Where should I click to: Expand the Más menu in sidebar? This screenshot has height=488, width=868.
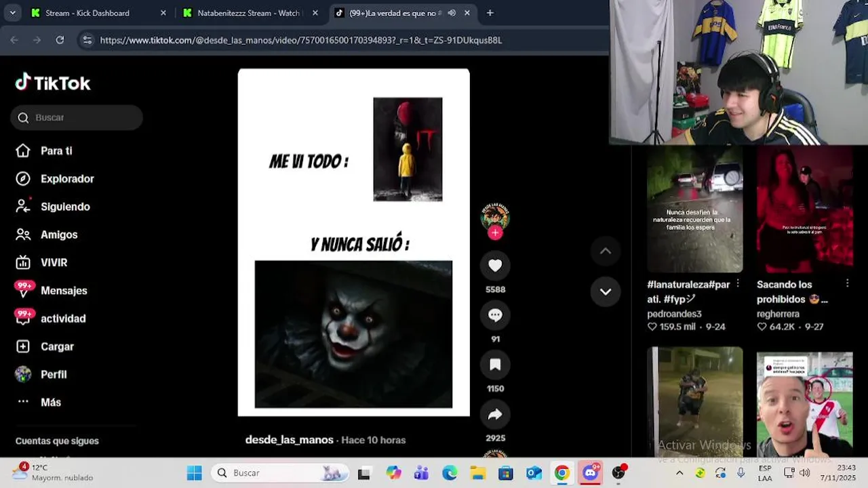(51, 402)
